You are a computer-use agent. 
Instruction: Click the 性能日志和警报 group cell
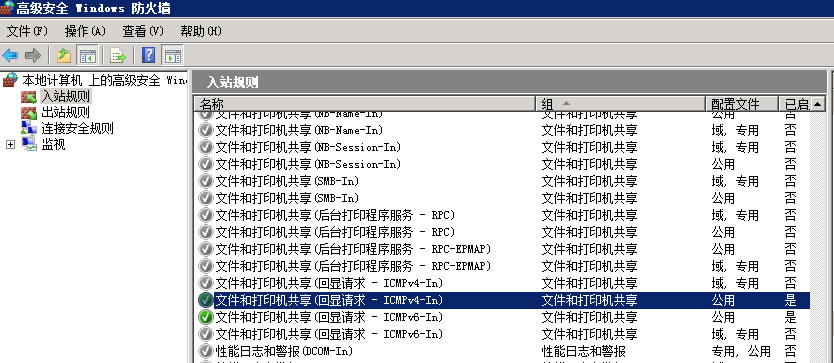583,351
